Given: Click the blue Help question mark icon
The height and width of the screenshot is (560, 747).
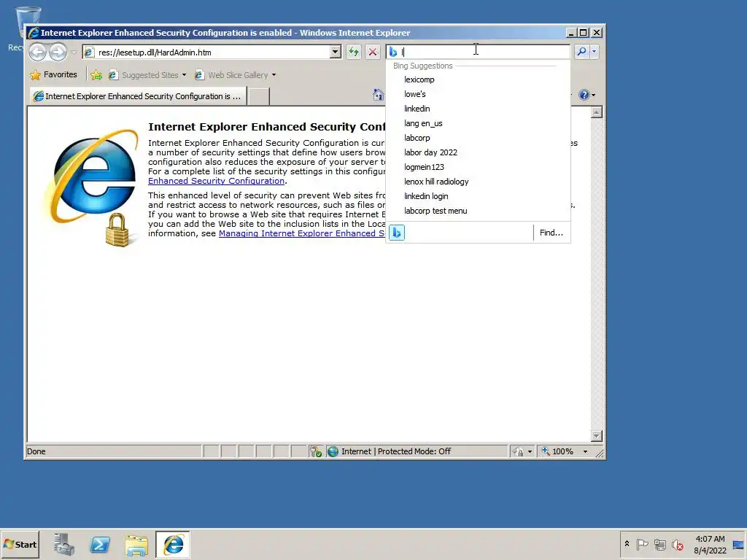Looking at the screenshot, I should click(x=584, y=95).
